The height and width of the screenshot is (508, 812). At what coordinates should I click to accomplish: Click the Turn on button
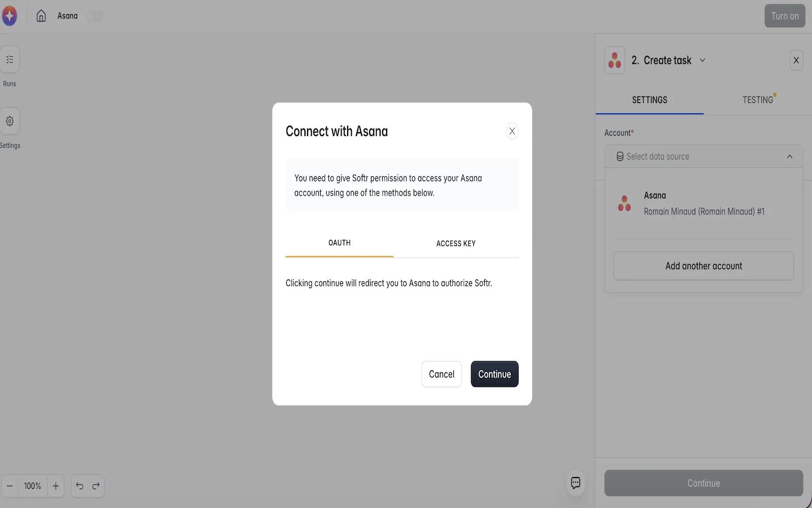(785, 16)
